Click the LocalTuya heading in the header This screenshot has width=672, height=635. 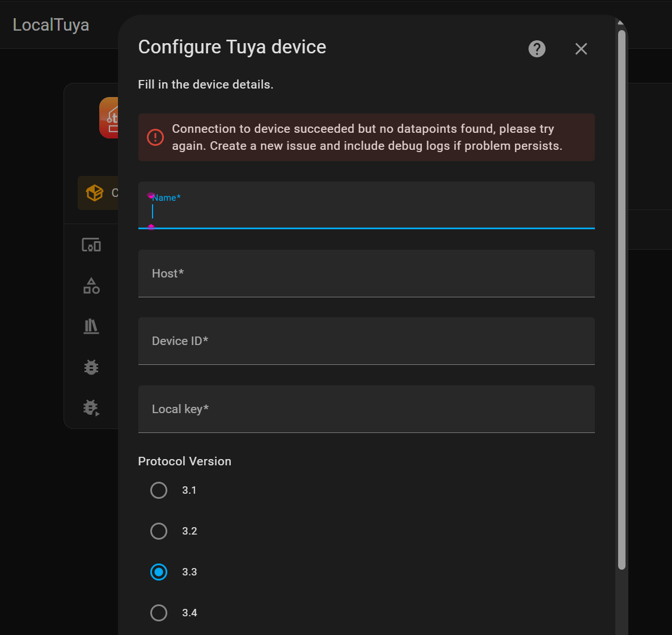50,24
